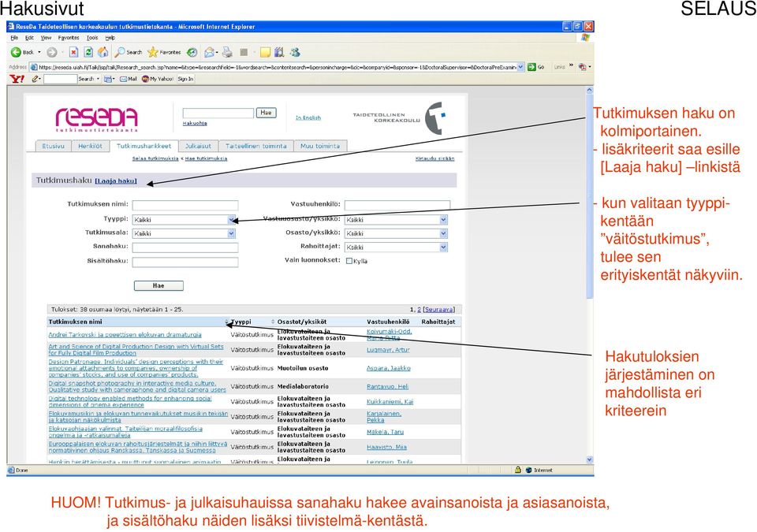Click the Hae button below search form
The width and height of the screenshot is (757, 532).
158,286
